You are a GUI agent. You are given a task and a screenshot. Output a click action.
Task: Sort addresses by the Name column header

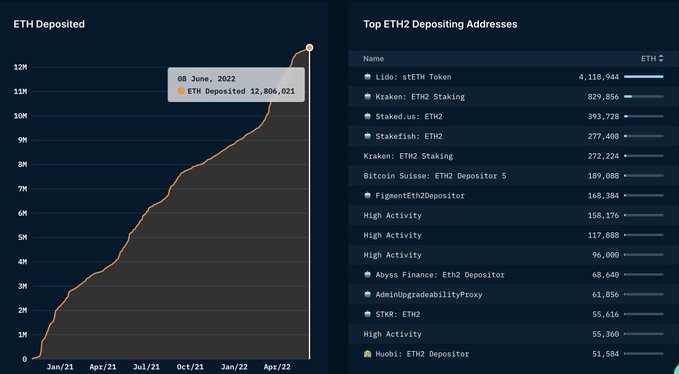click(x=373, y=58)
